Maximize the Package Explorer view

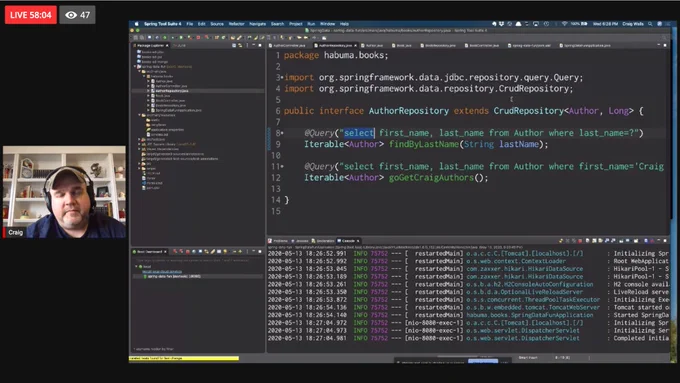pos(260,45)
